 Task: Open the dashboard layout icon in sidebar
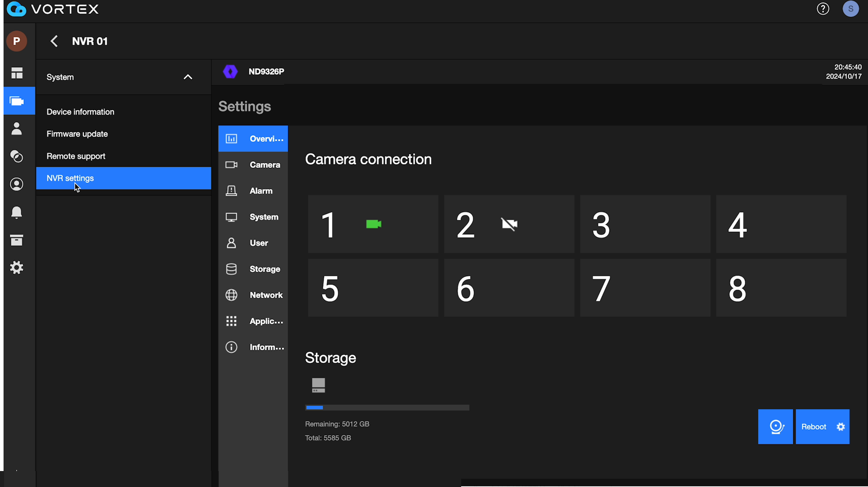click(17, 73)
